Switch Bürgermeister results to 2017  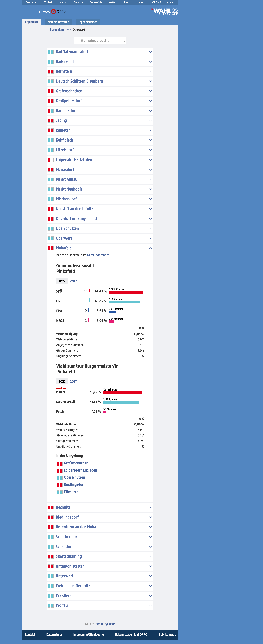73,381
